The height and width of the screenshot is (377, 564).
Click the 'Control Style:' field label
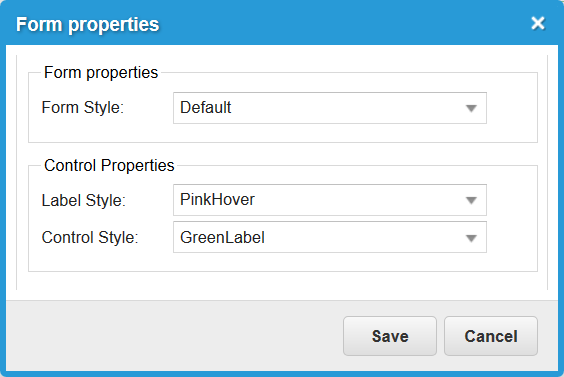point(90,237)
